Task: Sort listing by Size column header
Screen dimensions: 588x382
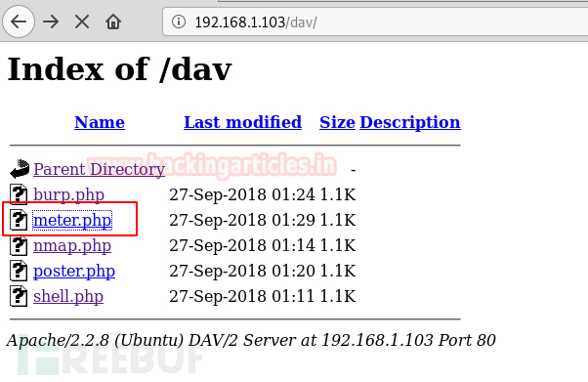Action: 337,122
